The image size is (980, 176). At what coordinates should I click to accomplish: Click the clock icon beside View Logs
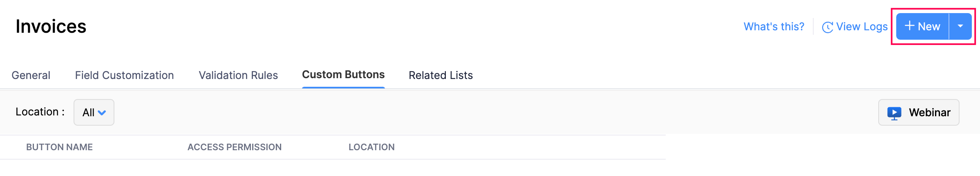pos(828,27)
